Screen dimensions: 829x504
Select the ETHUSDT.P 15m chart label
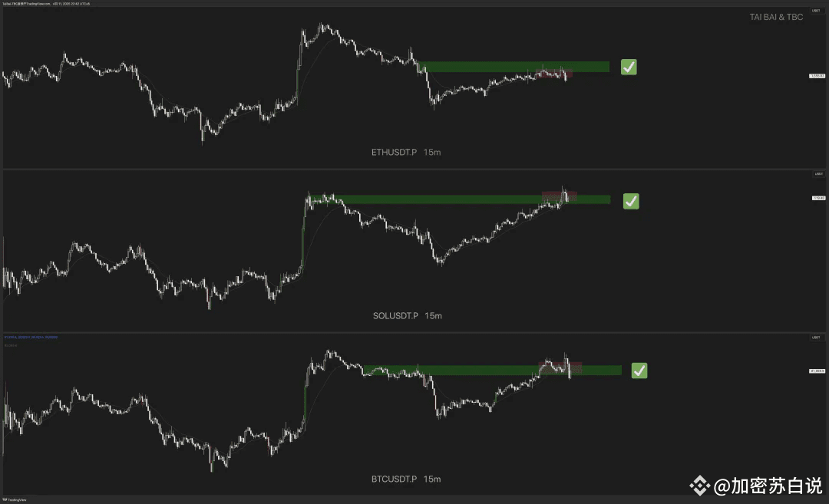(x=406, y=152)
